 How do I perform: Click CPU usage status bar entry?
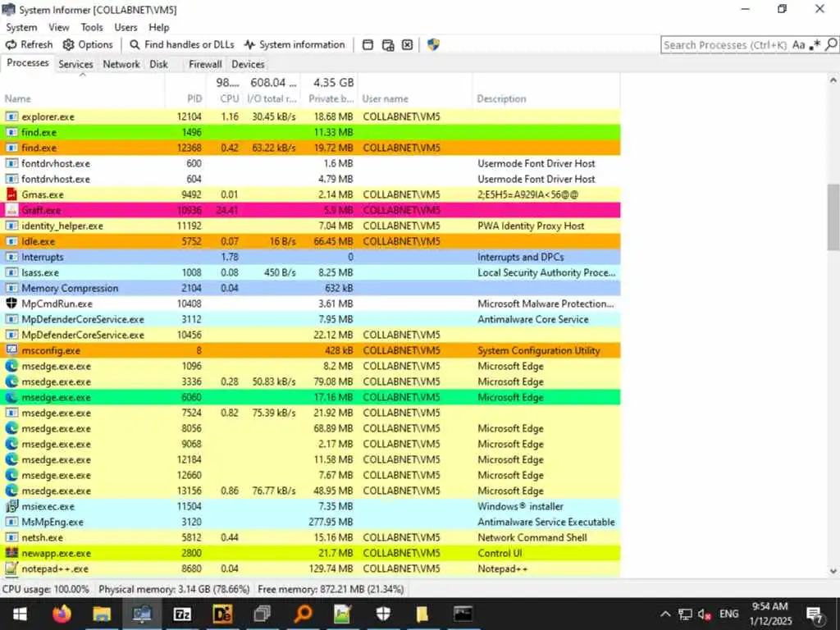46,589
